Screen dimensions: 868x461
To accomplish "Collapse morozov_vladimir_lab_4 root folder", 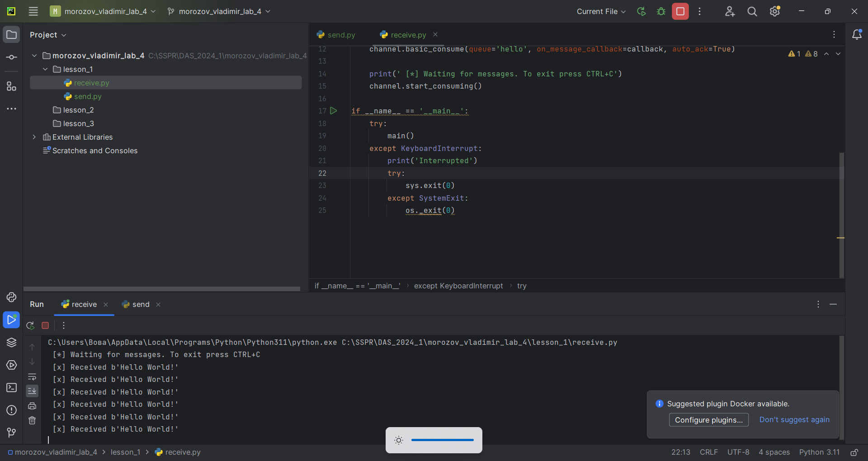I will pos(34,56).
